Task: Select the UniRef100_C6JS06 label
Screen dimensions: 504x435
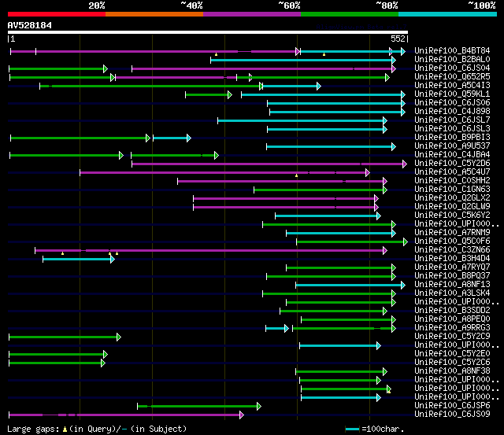Action: pyautogui.click(x=452, y=103)
